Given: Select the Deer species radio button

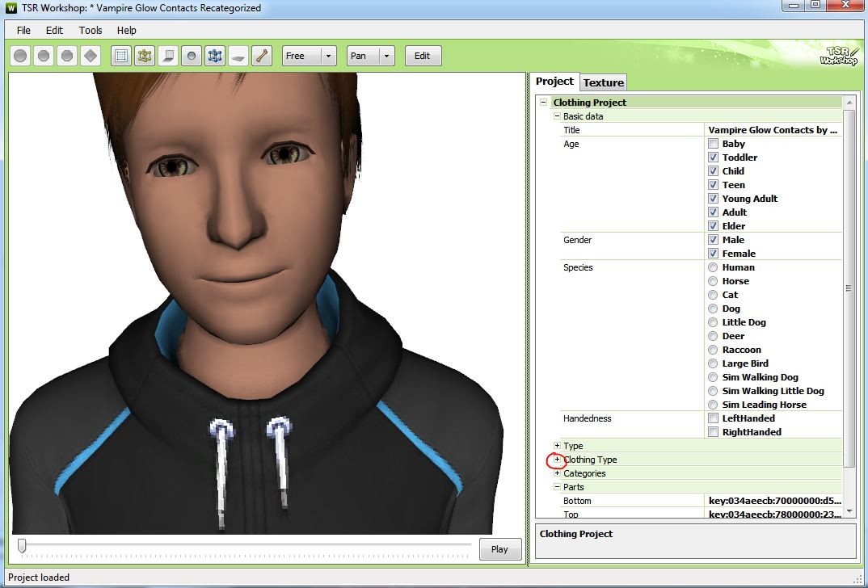Looking at the screenshot, I should [713, 336].
